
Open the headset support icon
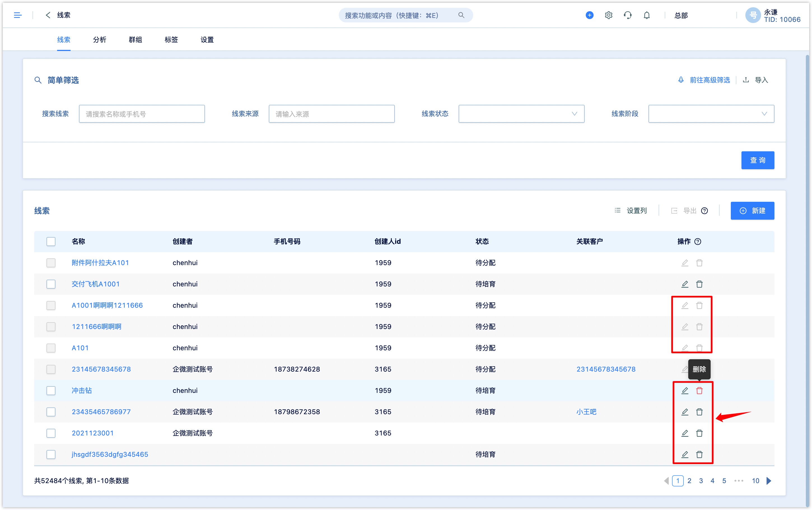[x=627, y=15]
